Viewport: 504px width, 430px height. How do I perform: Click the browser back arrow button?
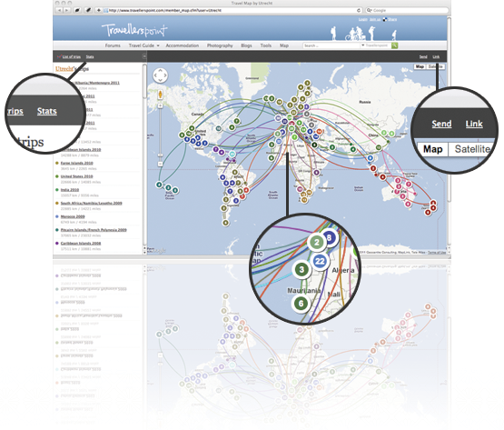coord(60,10)
